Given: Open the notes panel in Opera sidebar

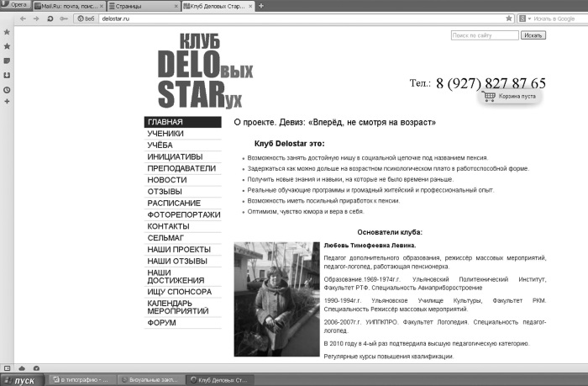Looking at the screenshot, I should click(7, 61).
